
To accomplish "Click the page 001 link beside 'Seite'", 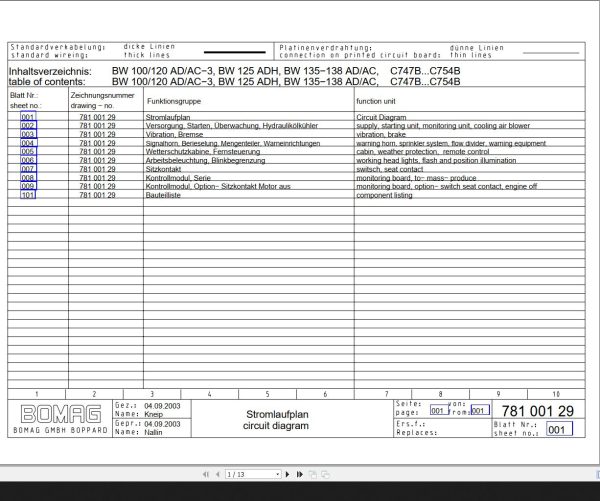I will click(x=439, y=411).
